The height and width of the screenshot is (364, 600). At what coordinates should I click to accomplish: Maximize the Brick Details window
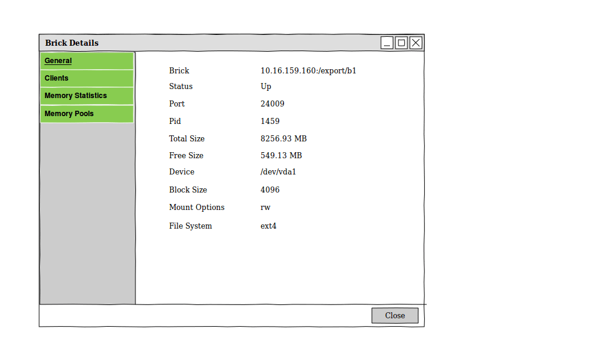pos(401,43)
